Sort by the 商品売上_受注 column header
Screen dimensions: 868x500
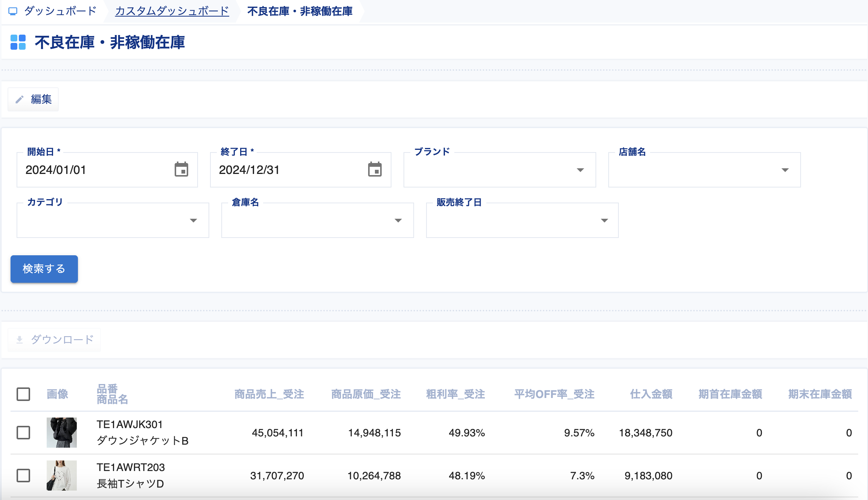(269, 394)
